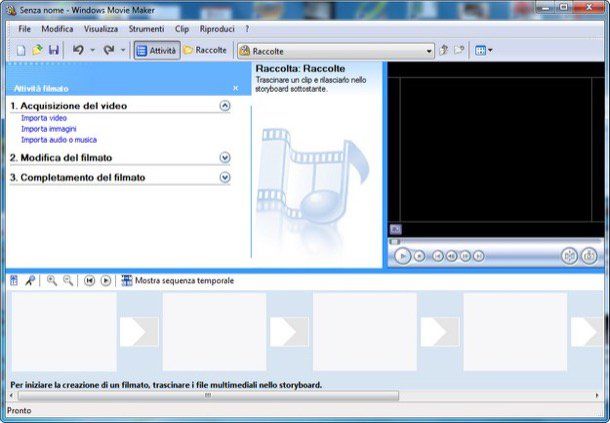Image resolution: width=610 pixels, height=423 pixels.
Task: Open a project with the folder icon
Action: [37, 50]
